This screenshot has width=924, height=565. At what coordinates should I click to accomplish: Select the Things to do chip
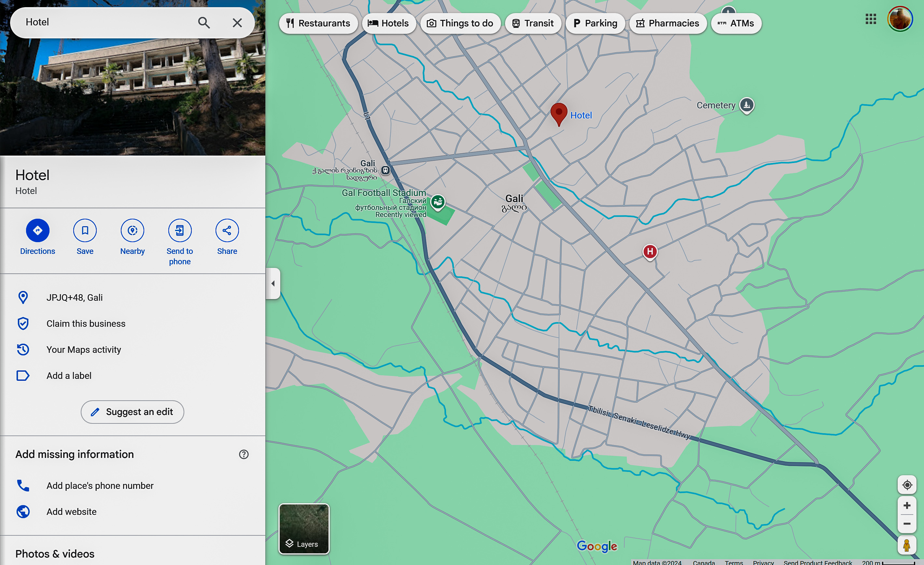click(460, 23)
